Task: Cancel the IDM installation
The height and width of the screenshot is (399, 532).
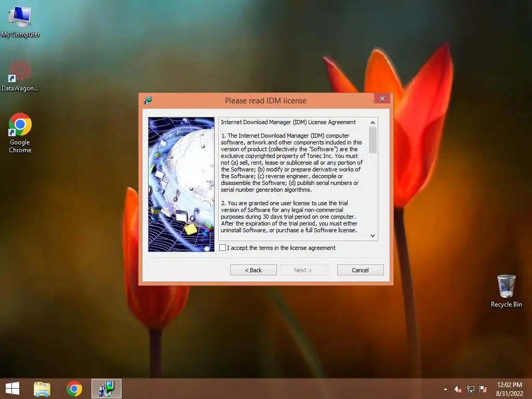Action: [x=361, y=270]
